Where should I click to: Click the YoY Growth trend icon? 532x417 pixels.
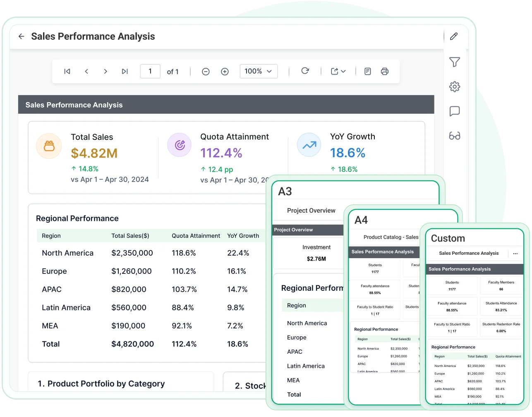(309, 145)
